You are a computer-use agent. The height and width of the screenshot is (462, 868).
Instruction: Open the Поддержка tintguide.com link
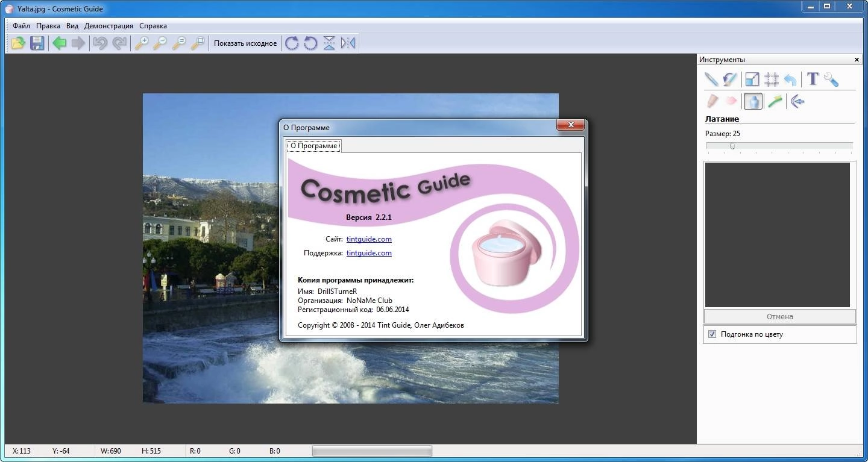tap(369, 253)
